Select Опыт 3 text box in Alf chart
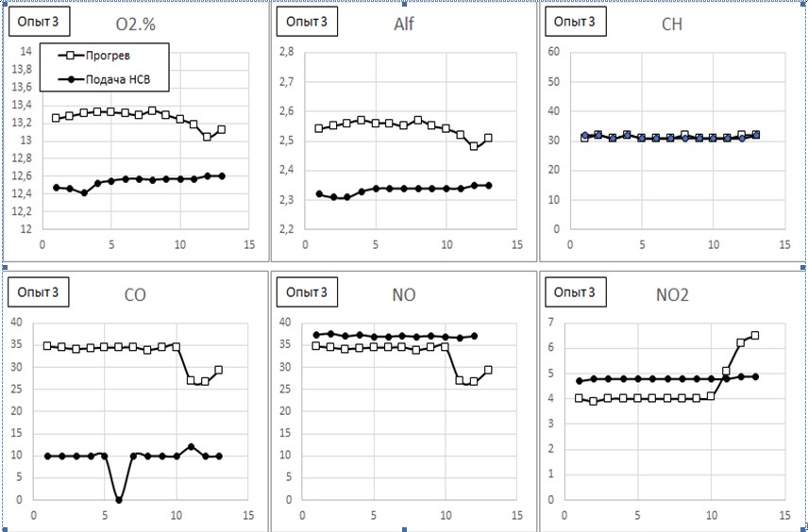Screen dimensions: 808x532 coord(307,21)
